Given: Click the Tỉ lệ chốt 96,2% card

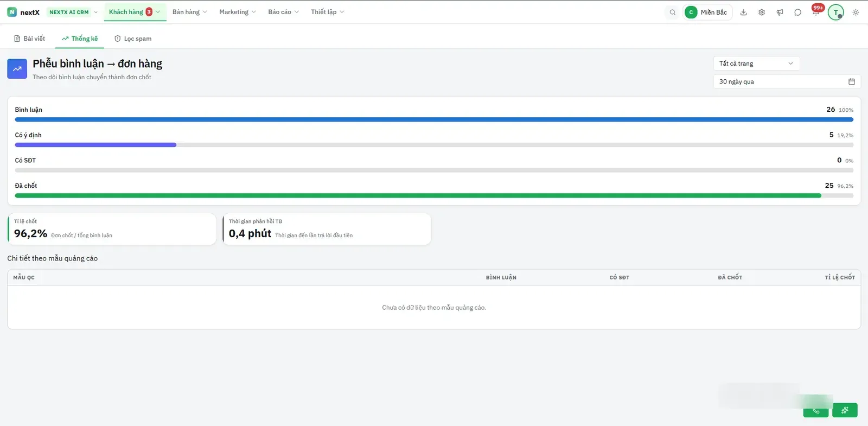Looking at the screenshot, I should [x=112, y=229].
